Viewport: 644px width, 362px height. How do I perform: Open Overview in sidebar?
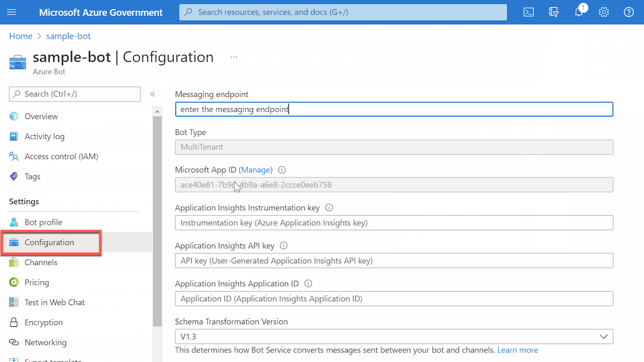tap(41, 116)
